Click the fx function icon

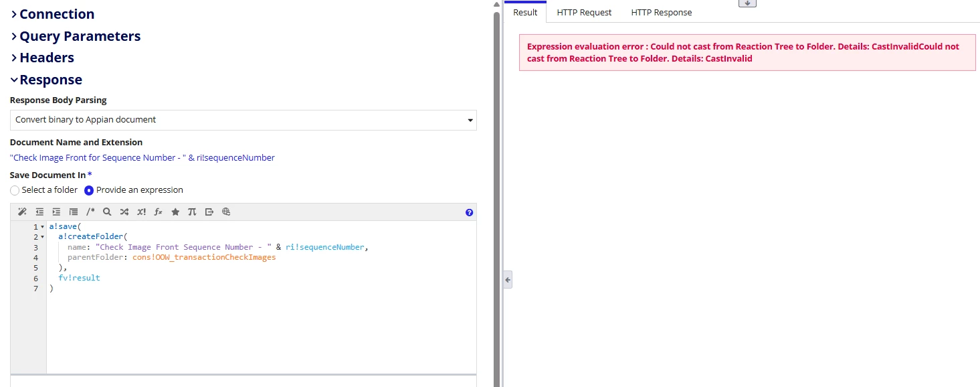coord(159,212)
